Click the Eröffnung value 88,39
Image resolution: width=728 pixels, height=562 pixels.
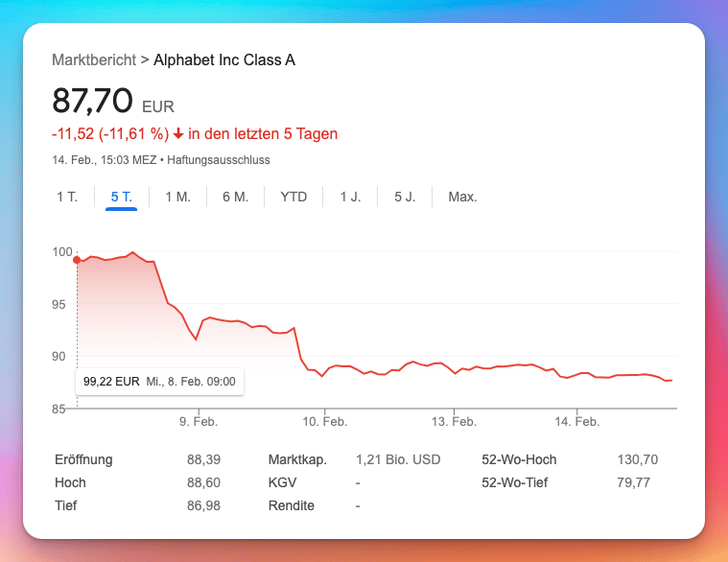point(203,459)
